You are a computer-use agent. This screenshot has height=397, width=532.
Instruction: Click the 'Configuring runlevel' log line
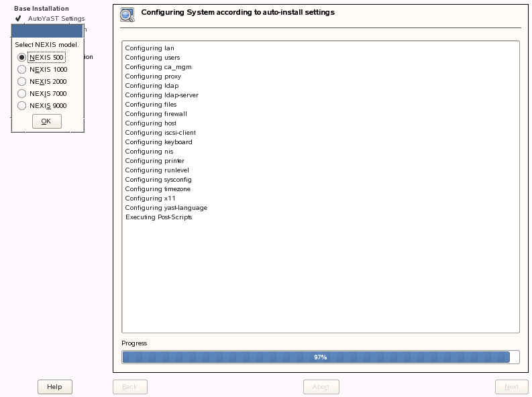coord(157,170)
